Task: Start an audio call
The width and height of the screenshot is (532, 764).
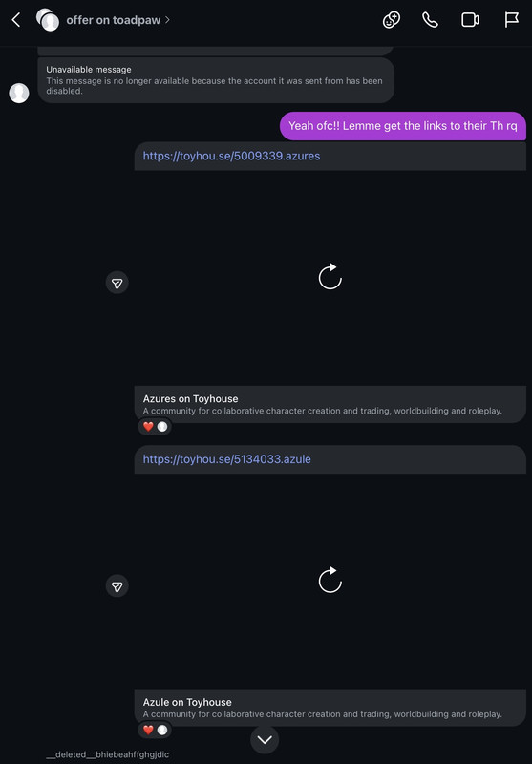Action: click(x=430, y=20)
